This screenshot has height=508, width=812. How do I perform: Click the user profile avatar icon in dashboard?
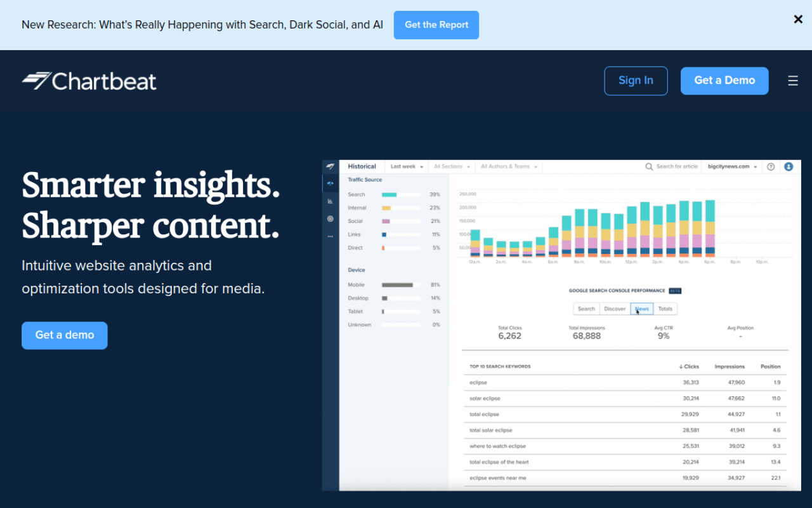coord(789,166)
